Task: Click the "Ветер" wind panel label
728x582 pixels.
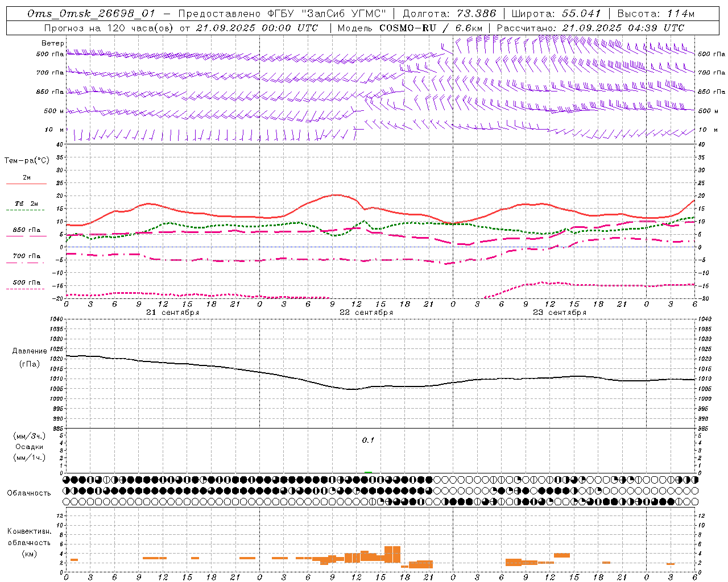Action: (x=52, y=43)
